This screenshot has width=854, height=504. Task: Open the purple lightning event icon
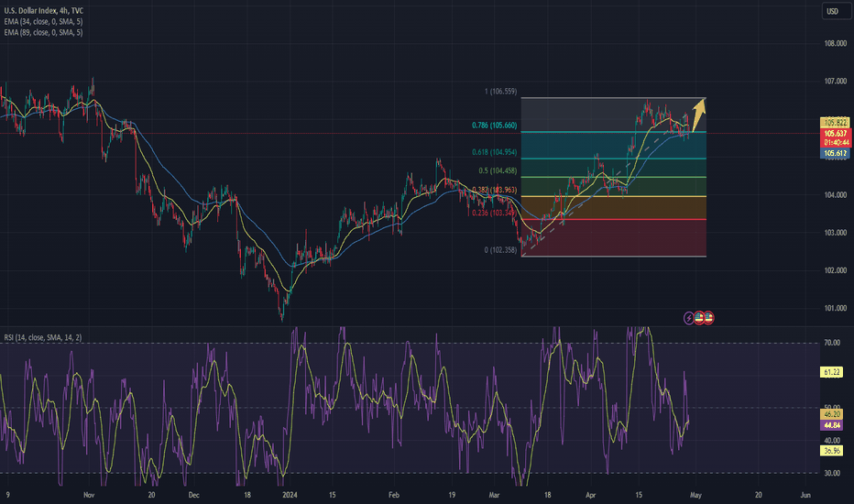coord(688,318)
